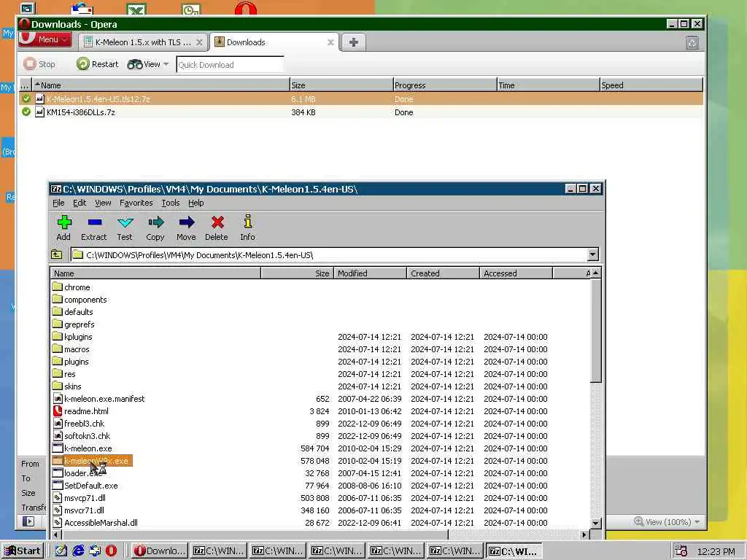Sort 7-Zip list by Modified column

click(x=370, y=273)
